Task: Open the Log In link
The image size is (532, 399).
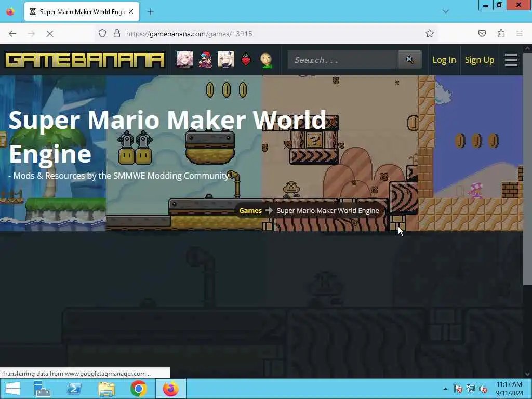Action: tap(444, 60)
